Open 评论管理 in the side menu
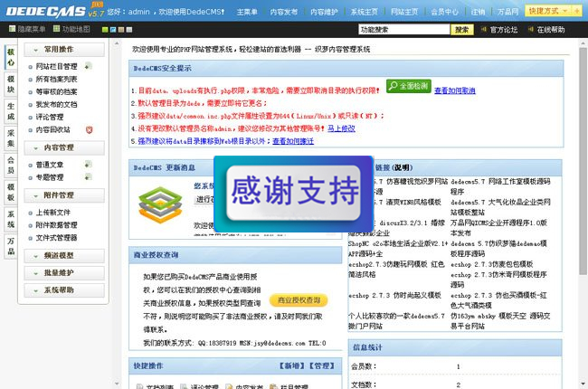The height and width of the screenshot is (389, 588). 50,117
